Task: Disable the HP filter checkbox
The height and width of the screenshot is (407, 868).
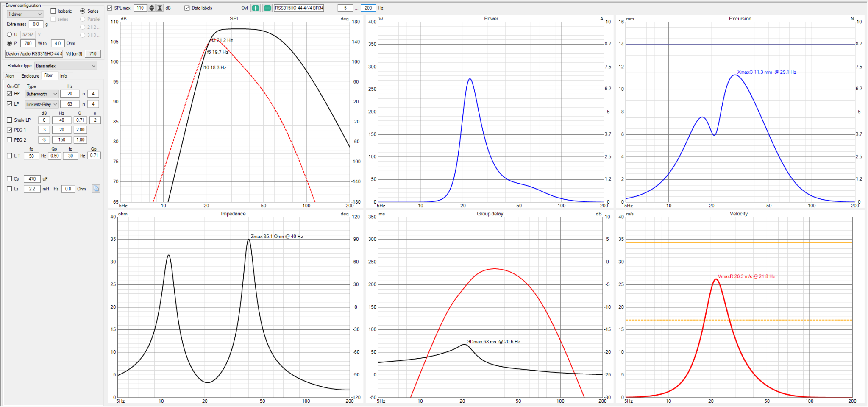Action: (9, 94)
